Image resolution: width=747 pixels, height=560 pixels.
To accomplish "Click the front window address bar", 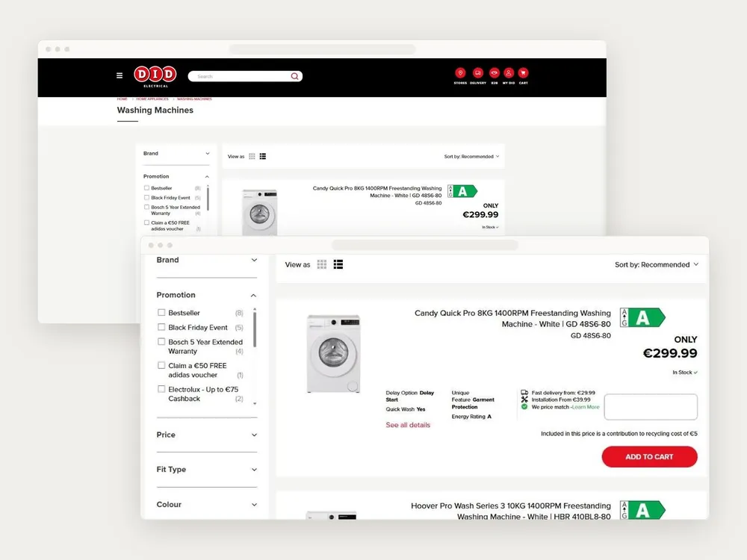I will coord(424,245).
